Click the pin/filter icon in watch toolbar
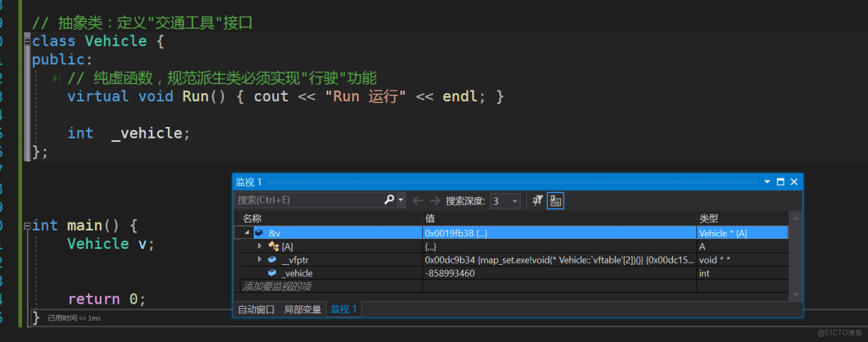Screen dimensions: 868x342 537,200
